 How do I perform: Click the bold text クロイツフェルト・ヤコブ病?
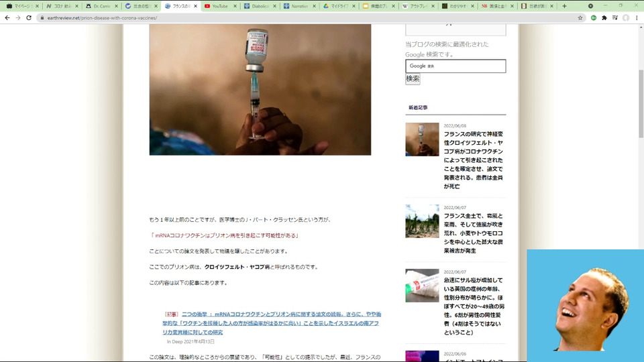point(237,267)
